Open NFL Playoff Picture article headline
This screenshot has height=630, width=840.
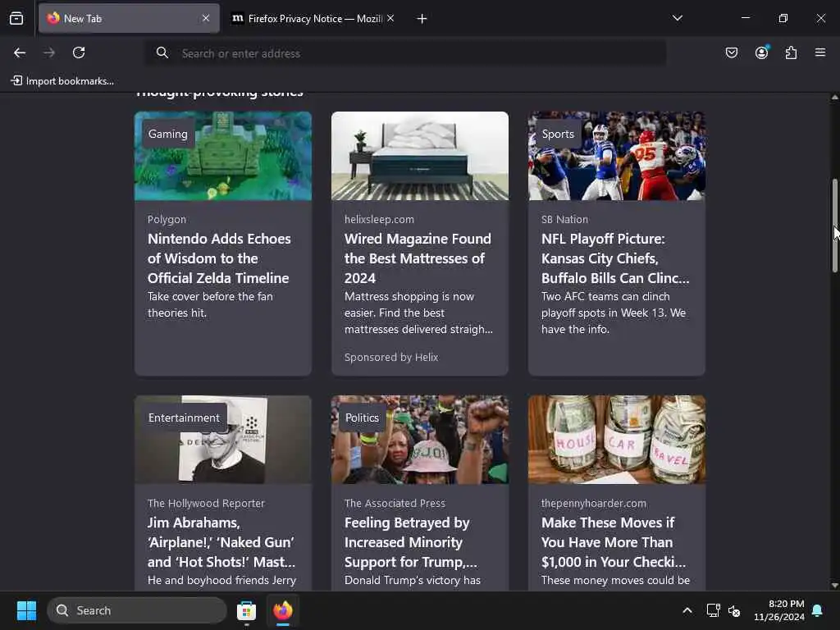point(615,258)
